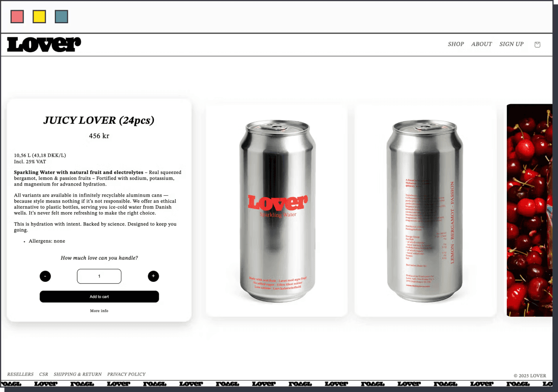The image size is (558, 392).
Task: Open the CSR footer link
Action: point(44,374)
